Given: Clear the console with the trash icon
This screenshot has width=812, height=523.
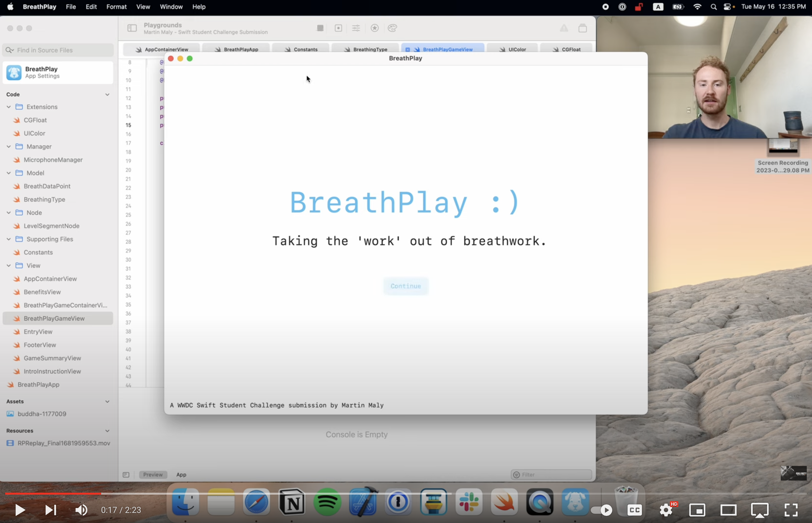Looking at the screenshot, I should [583, 28].
